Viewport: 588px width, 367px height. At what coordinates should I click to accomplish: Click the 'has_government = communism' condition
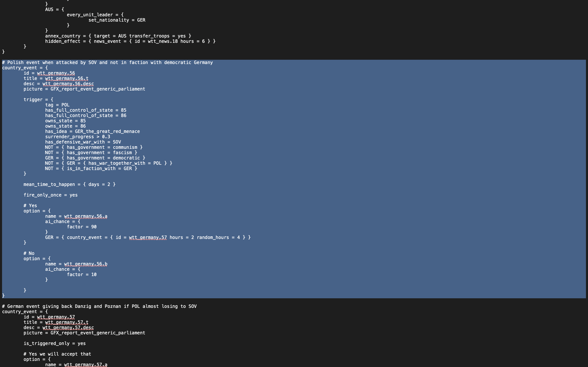click(102, 147)
